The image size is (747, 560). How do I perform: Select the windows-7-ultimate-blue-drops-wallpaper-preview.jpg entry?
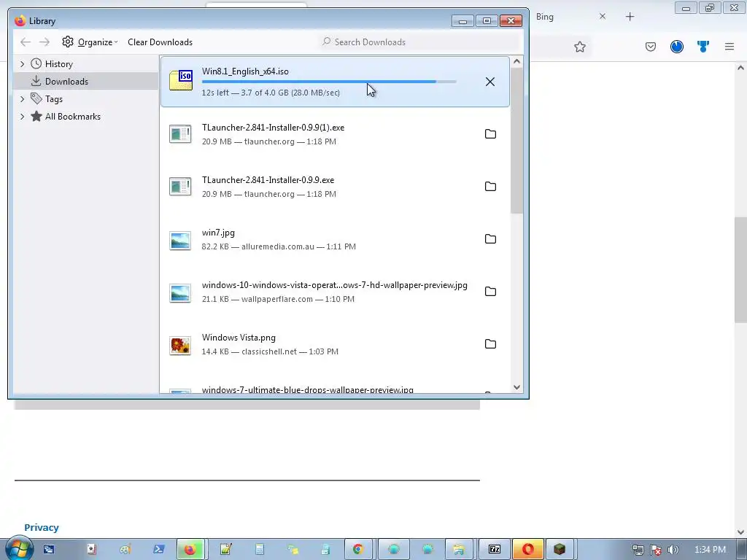pos(308,389)
